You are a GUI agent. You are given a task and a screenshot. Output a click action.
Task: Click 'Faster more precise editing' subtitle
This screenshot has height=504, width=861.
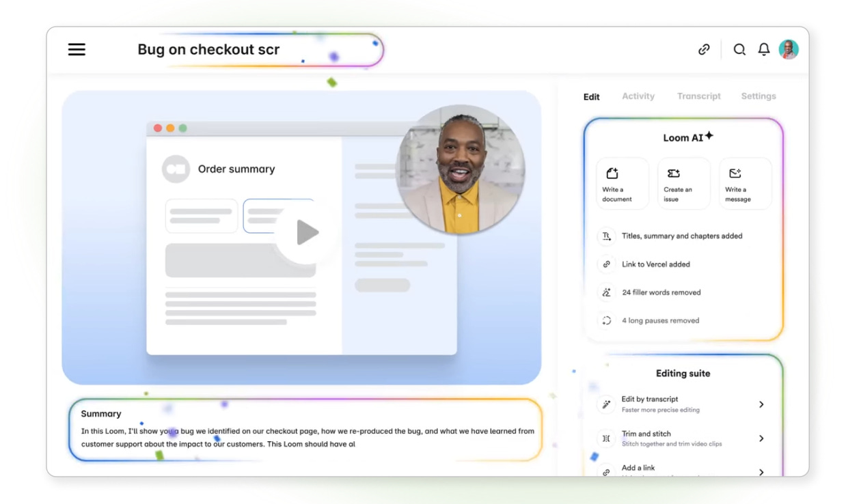660,410
